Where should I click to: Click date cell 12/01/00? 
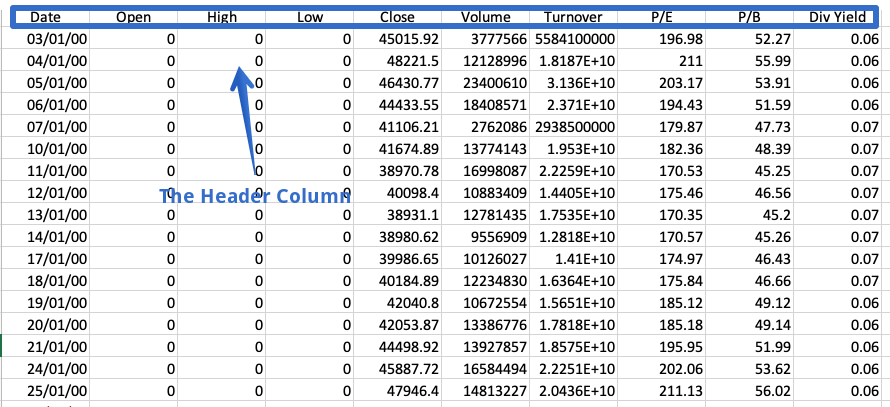click(x=45, y=193)
